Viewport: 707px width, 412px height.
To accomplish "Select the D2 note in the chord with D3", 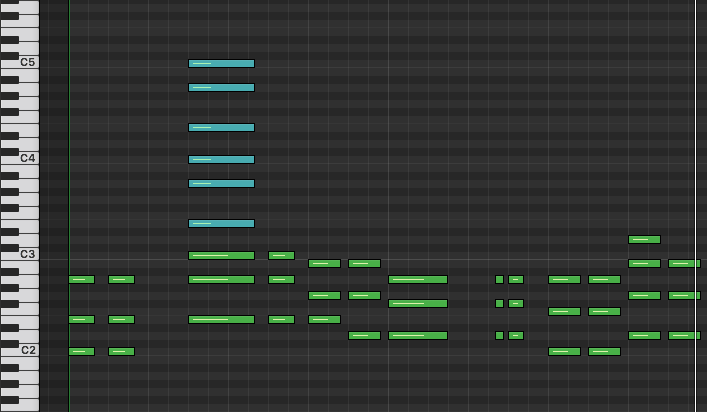I will click(x=644, y=335).
